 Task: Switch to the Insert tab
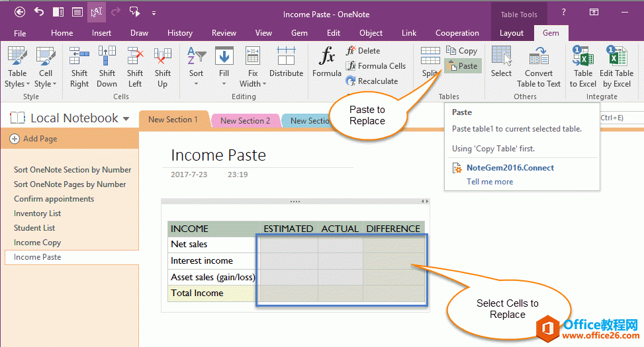101,33
